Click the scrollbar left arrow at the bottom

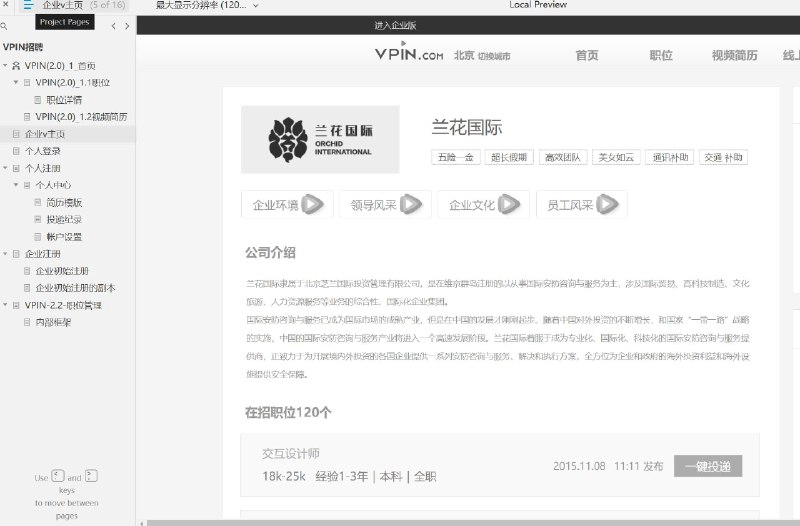(141, 523)
